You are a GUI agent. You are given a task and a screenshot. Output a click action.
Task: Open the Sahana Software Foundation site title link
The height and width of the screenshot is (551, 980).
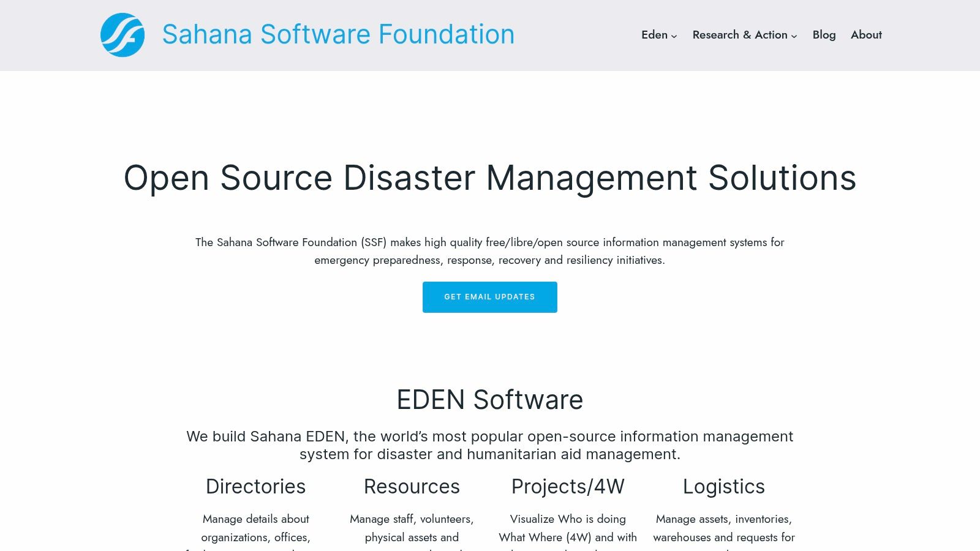tap(338, 34)
